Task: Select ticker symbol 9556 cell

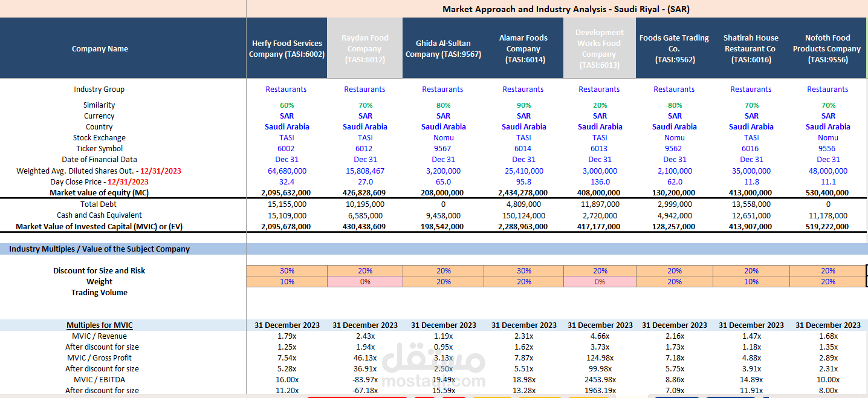Action: [827, 149]
